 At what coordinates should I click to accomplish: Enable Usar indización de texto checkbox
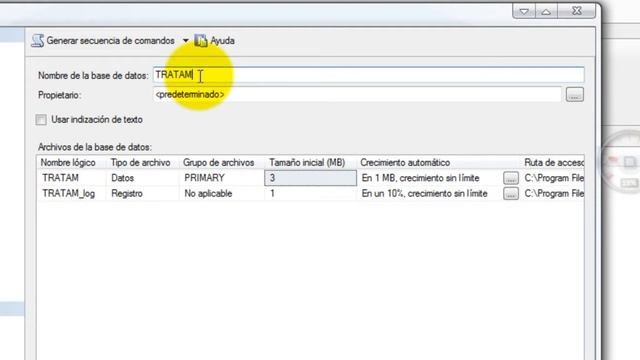[x=41, y=120]
